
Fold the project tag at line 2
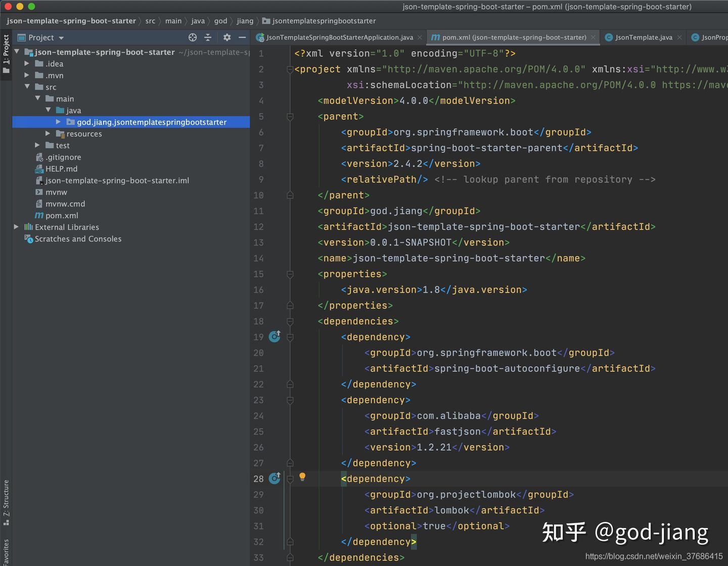[x=290, y=69]
